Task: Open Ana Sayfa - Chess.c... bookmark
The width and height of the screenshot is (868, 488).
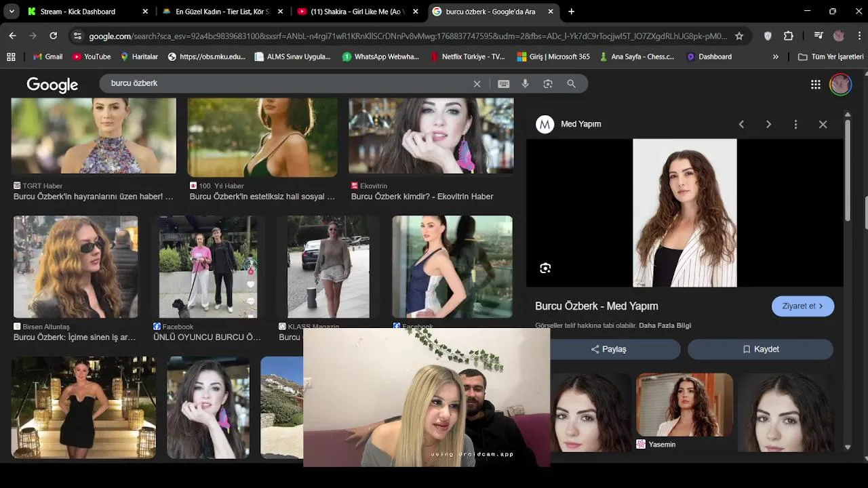Action: pos(637,57)
